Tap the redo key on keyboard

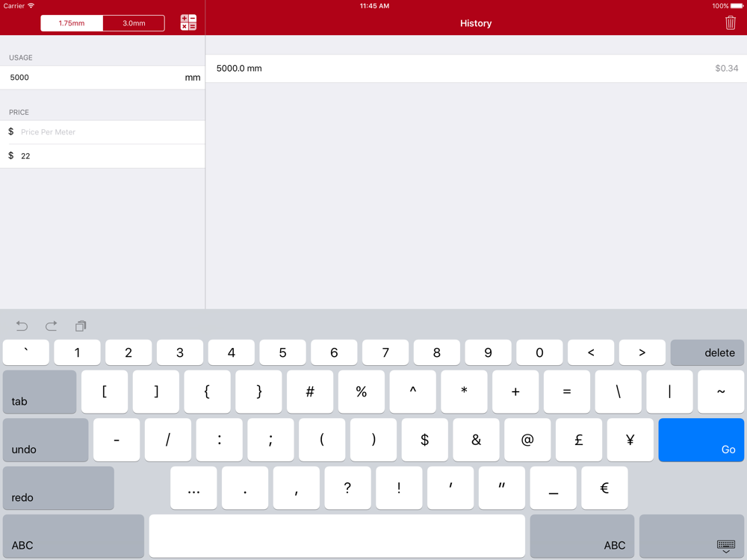click(58, 488)
